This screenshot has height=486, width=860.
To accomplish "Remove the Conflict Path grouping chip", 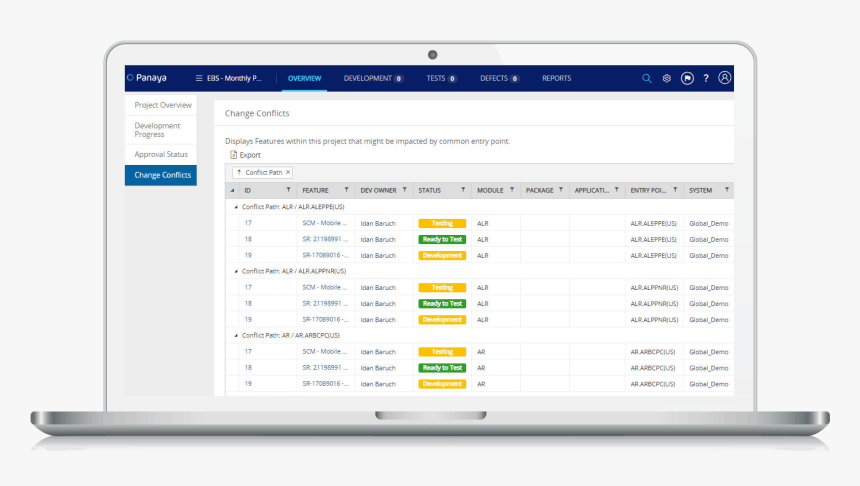I will 288,172.
